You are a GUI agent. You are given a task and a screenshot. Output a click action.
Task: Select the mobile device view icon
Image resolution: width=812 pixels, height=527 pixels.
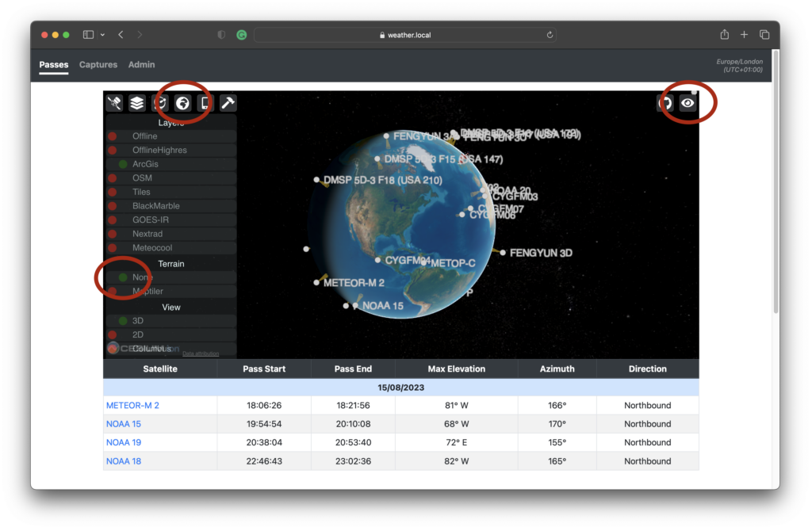pyautogui.click(x=205, y=102)
